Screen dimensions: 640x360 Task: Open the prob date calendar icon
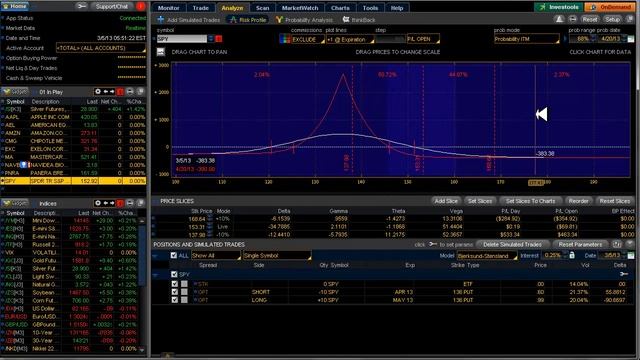[x=631, y=39]
